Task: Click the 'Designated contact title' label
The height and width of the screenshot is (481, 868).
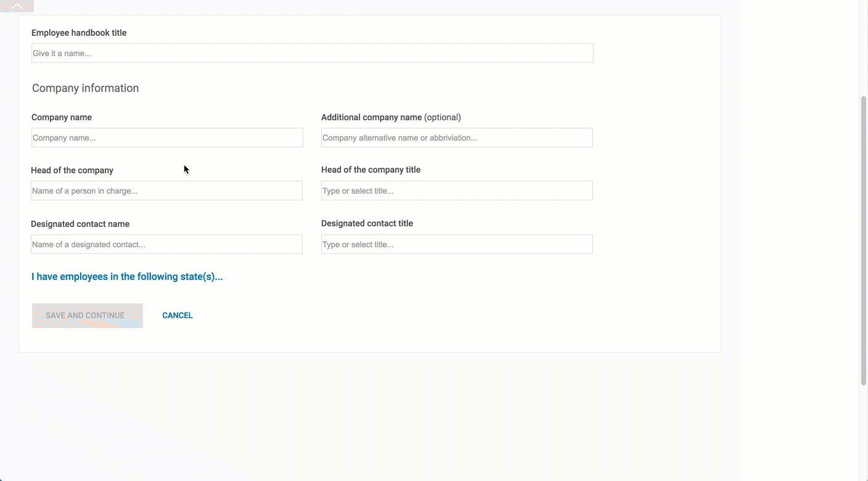Action: (367, 223)
